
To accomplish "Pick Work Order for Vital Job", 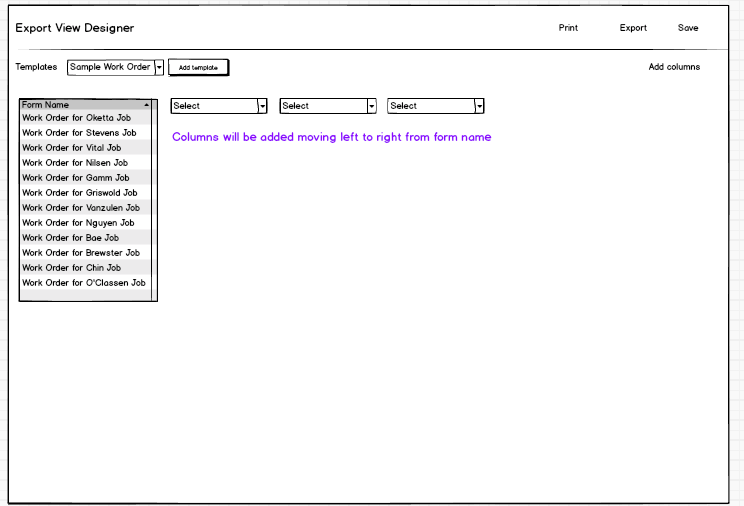I will pyautogui.click(x=72, y=148).
